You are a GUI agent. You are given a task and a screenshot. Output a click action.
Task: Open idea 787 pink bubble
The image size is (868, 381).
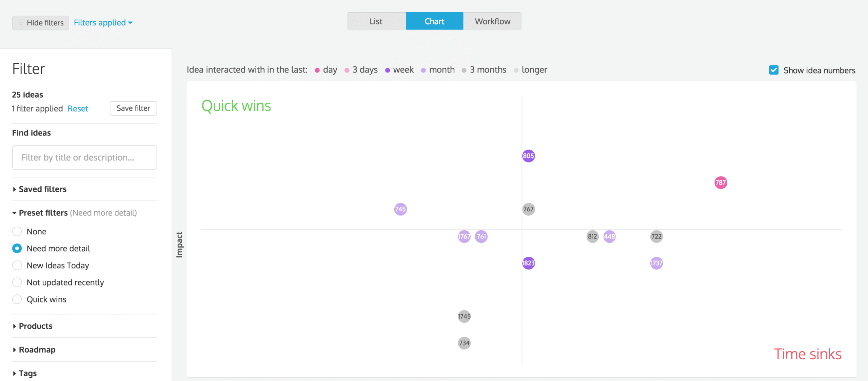721,183
